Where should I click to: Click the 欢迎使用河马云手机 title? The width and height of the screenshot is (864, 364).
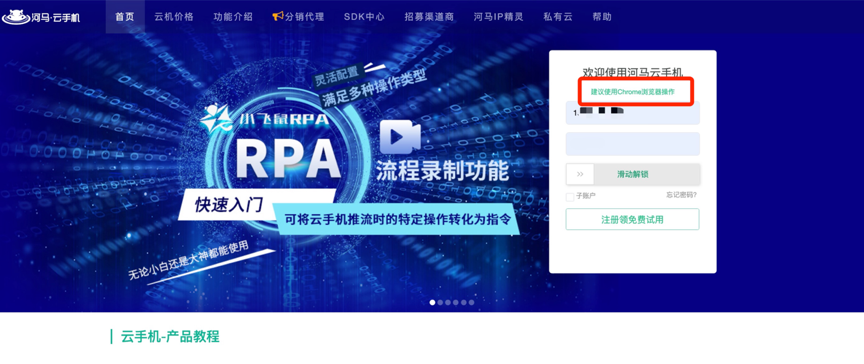click(633, 72)
